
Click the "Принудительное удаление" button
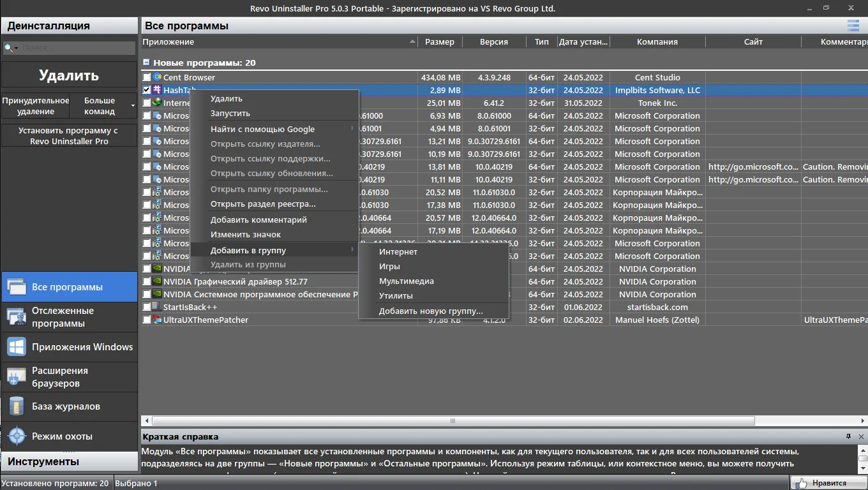(x=35, y=105)
